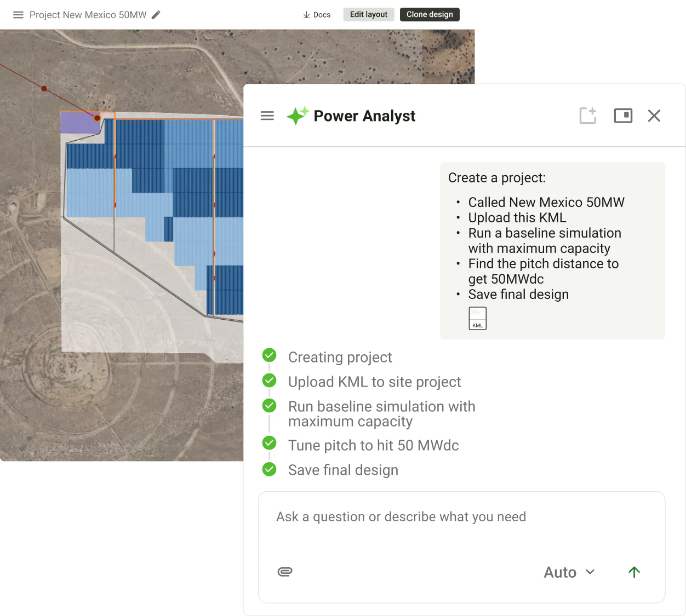Click 'Upload this KML' bullet text
Screen dimensions: 686x616
click(x=517, y=217)
